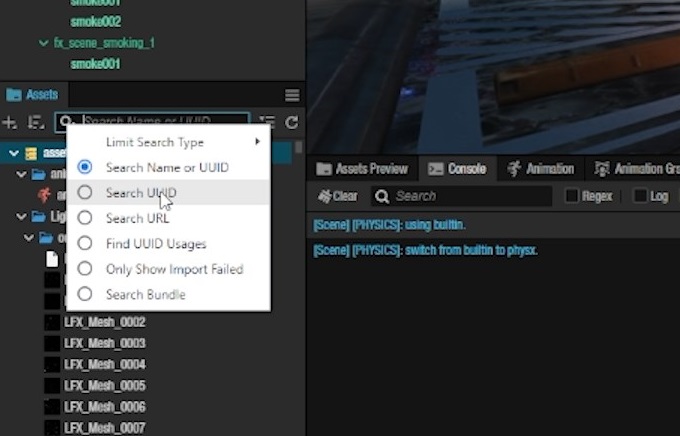Select Only Show Import Failed option
This screenshot has height=436, width=680.
pyautogui.click(x=85, y=269)
